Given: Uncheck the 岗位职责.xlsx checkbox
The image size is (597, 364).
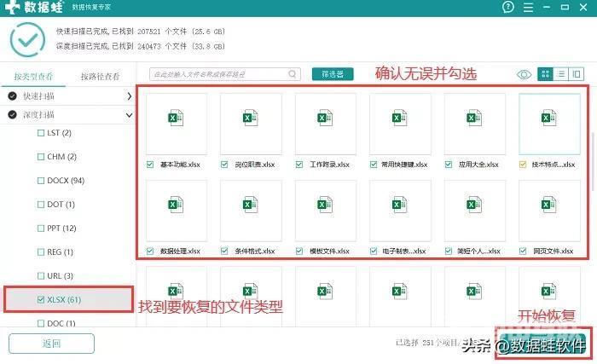Looking at the screenshot, I should point(224,165).
